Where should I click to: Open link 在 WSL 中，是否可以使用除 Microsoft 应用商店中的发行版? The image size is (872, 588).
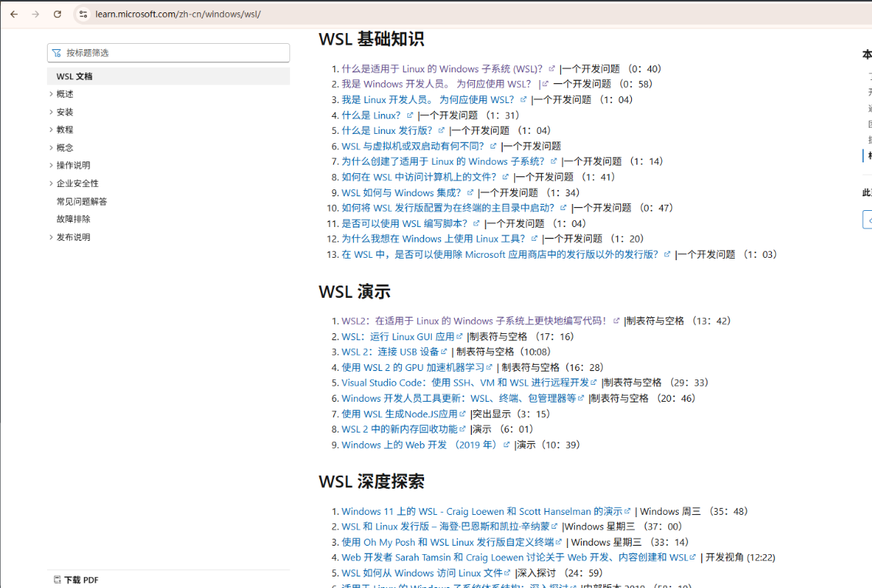click(499, 254)
